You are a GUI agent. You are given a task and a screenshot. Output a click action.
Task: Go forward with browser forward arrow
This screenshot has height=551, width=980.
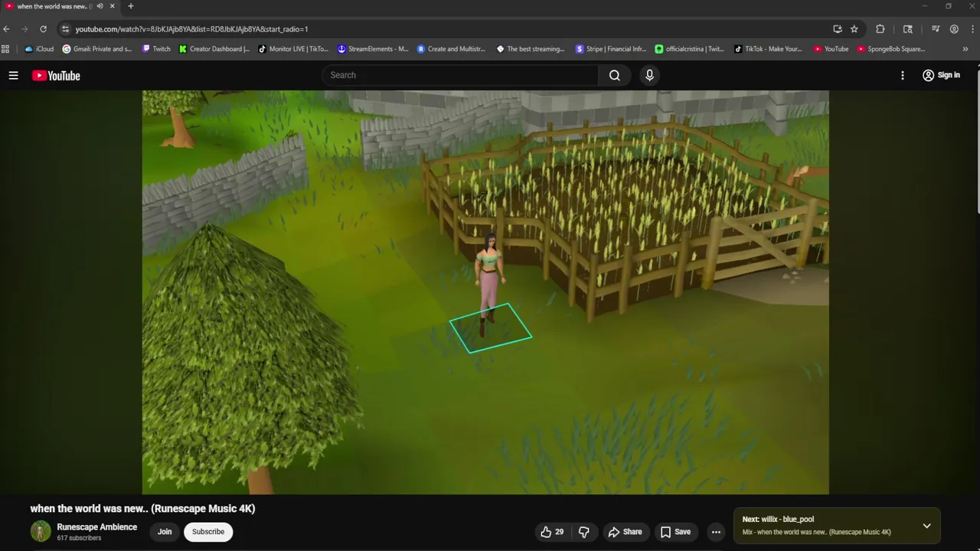tap(24, 29)
